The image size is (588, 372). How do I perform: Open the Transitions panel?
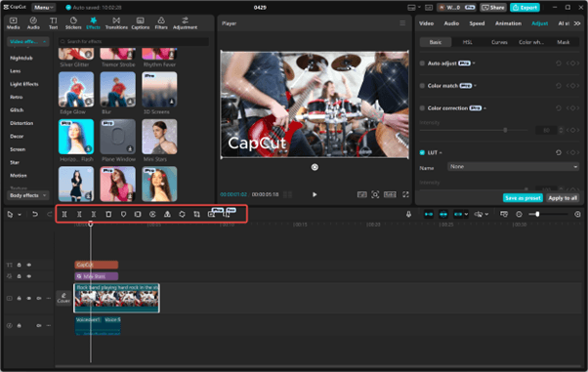[x=116, y=23]
